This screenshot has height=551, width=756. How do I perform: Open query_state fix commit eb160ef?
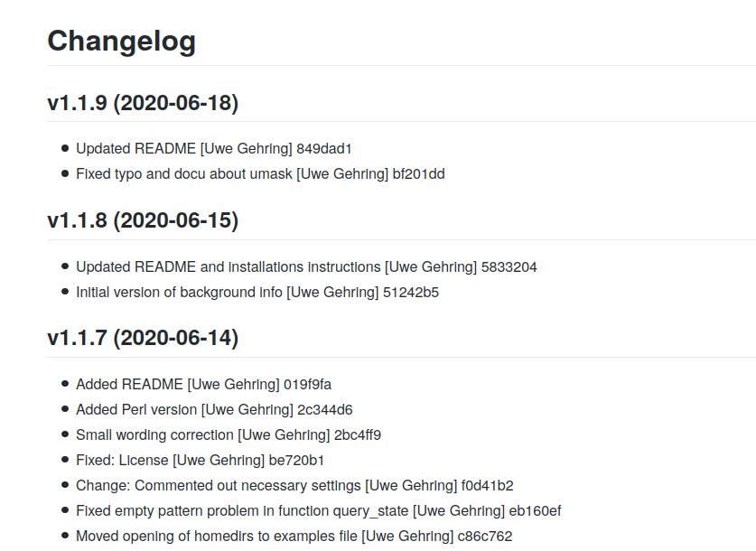coord(534,510)
